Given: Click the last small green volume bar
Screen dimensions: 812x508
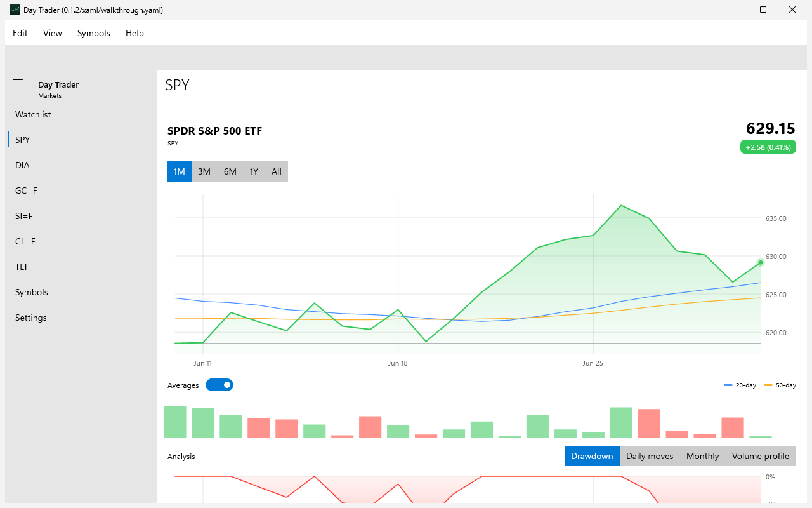Looking at the screenshot, I should click(761, 436).
